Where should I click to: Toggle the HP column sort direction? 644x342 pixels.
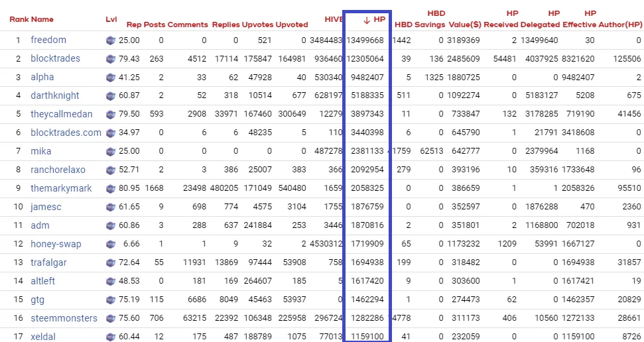[374, 20]
